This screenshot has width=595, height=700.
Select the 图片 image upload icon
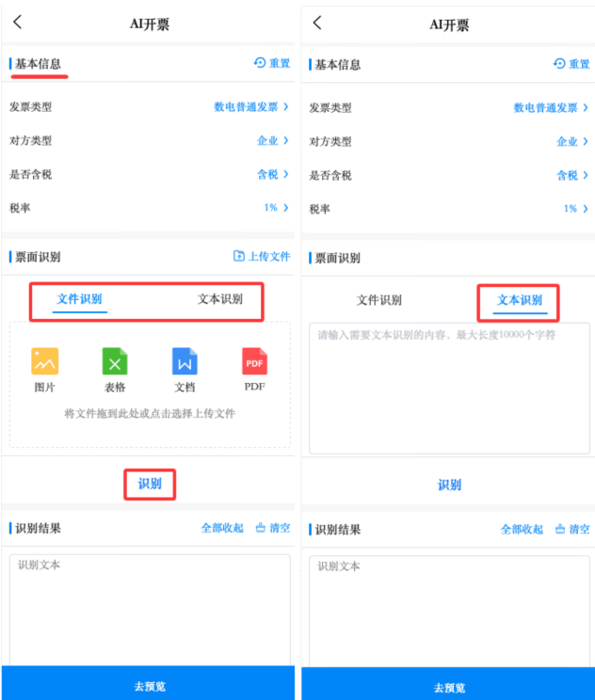point(44,362)
